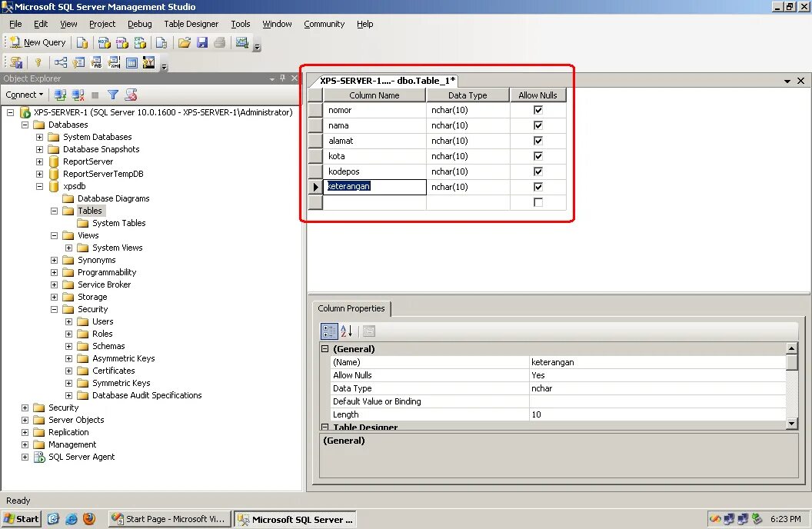Viewport: 812px width, 529px height.
Task: Launch Internet Explorer from quick launch
Action: click(72, 519)
